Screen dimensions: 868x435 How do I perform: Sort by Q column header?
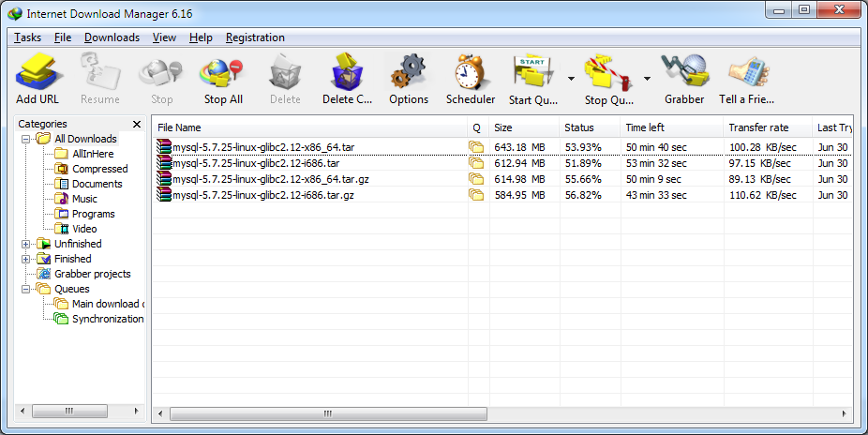coord(478,127)
